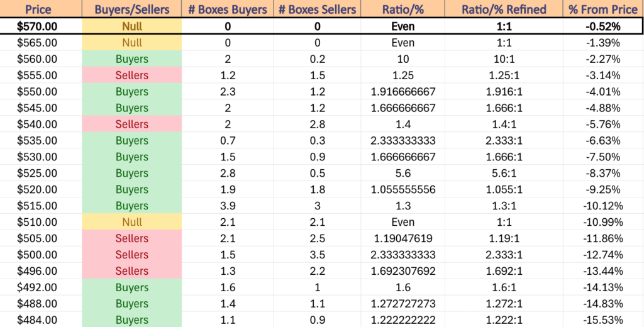Select the $530.00 price cell
This screenshot has width=644, height=327.
41,157
